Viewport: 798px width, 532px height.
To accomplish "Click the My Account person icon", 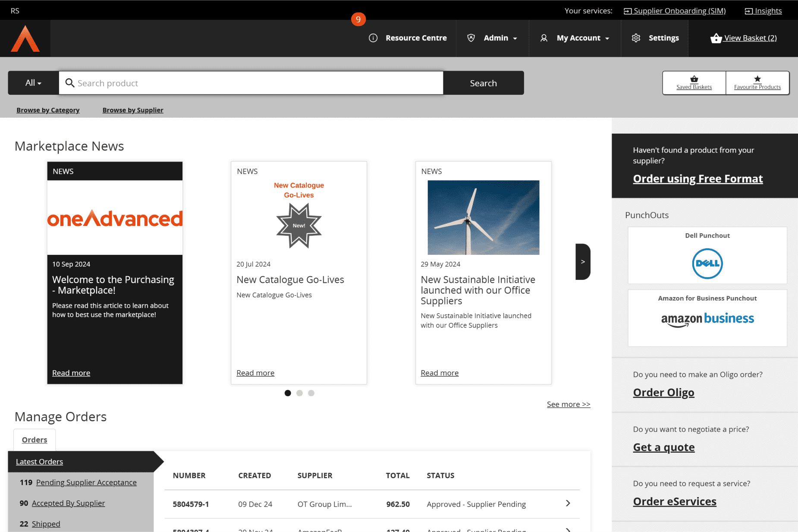I will 544,38.
